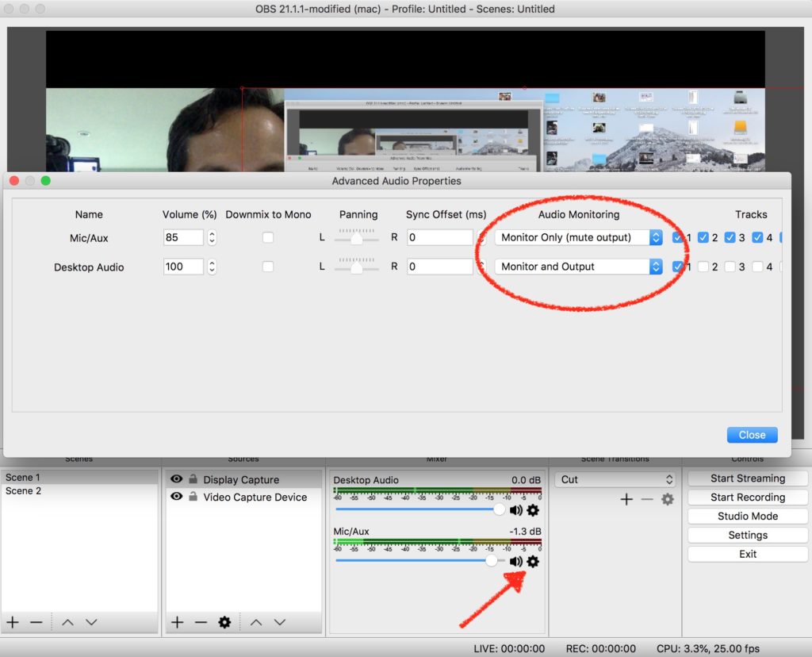Uncheck track 2 for Mic/Aux
The image size is (812, 657).
coord(703,237)
